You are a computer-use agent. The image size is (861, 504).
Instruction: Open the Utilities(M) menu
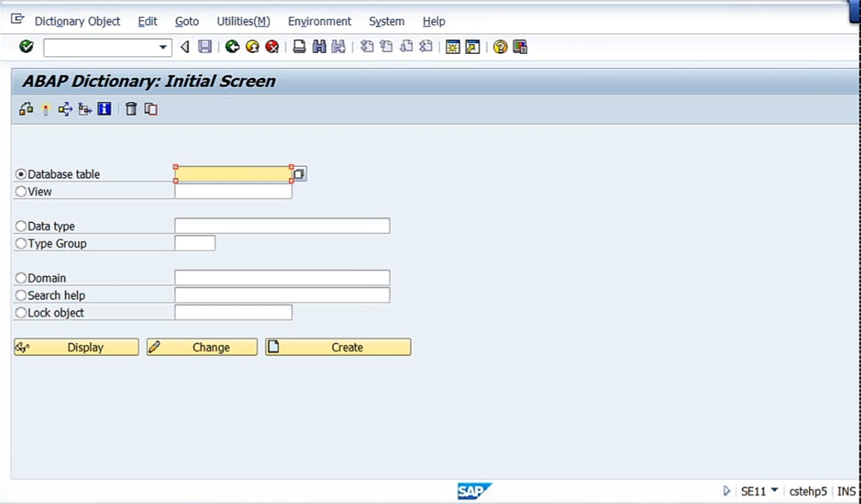(243, 21)
